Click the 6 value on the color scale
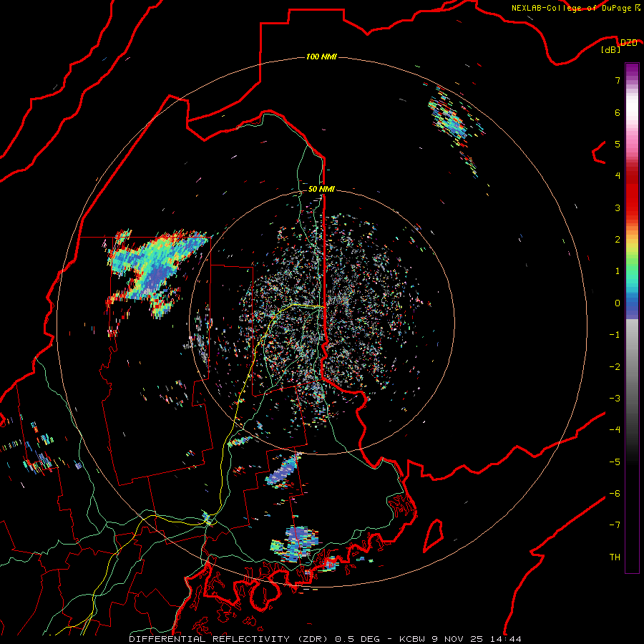644x644 pixels. [x=618, y=112]
